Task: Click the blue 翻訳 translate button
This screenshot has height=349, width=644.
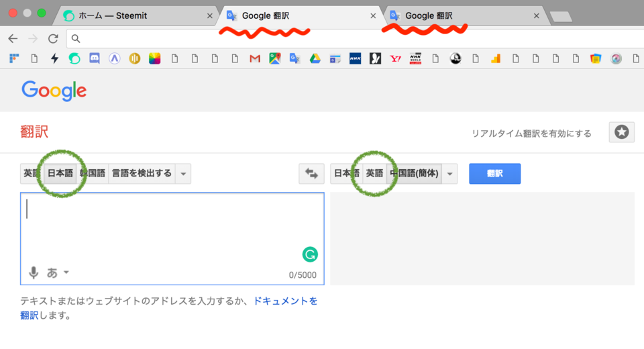Action: (x=495, y=173)
